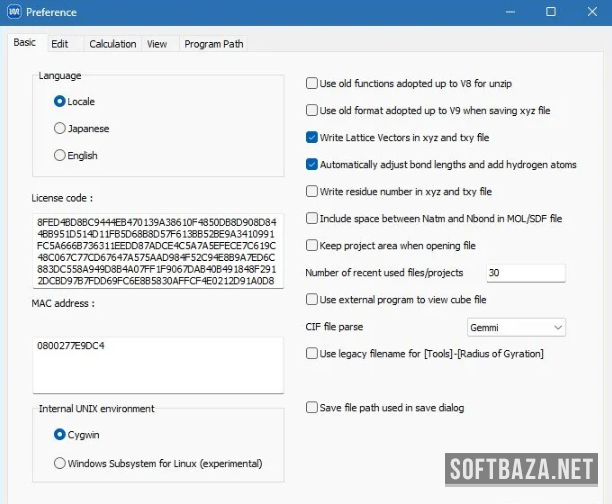The height and width of the screenshot is (504, 612).
Task: Click the recent files number field
Action: [525, 273]
